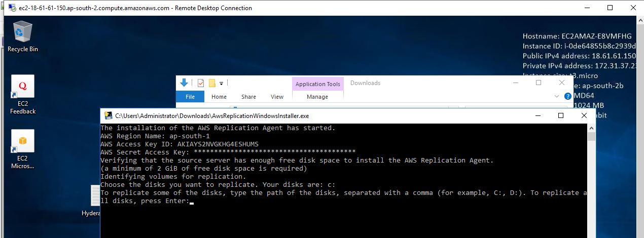Screen dimensions: 644x238
Task: Expand the Explorer ribbon with the chevron
Action: coord(557,96)
